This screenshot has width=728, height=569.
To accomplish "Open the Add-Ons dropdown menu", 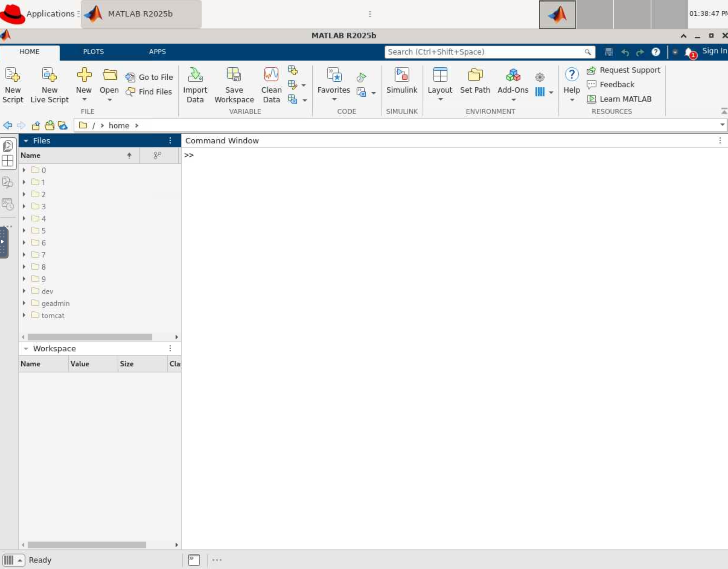I will (513, 99).
